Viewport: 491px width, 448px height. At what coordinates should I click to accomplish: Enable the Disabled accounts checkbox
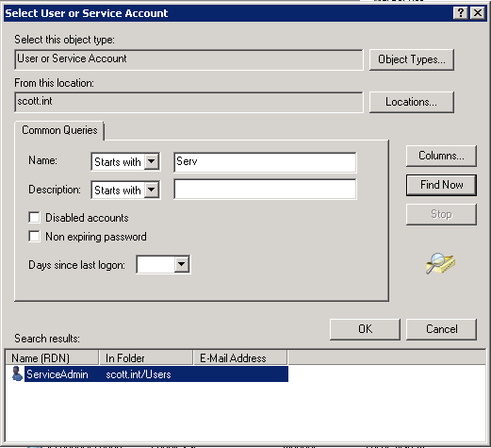[x=34, y=218]
